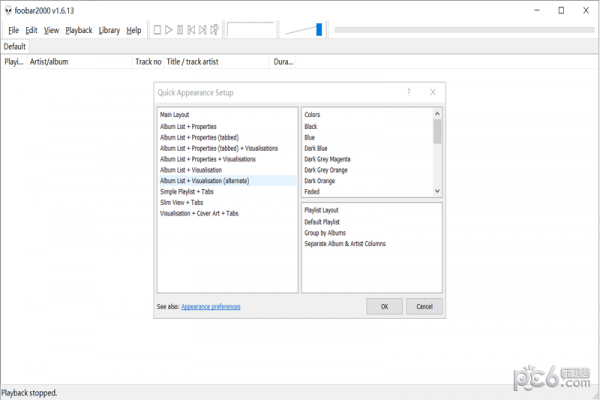The width and height of the screenshot is (600, 400).
Task: Click the Cancel button
Action: [424, 307]
